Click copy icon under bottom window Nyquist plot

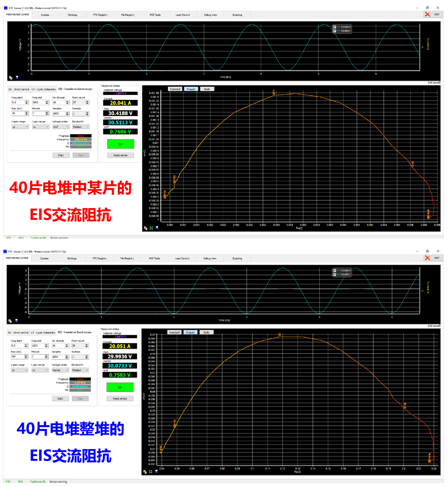tap(145, 472)
